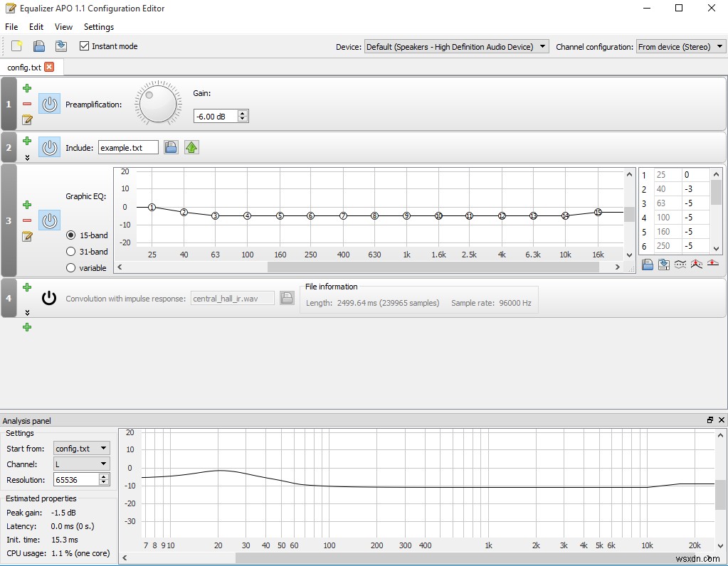The height and width of the screenshot is (566, 728).
Task: Add filter above Preamplification row
Action: point(27,88)
